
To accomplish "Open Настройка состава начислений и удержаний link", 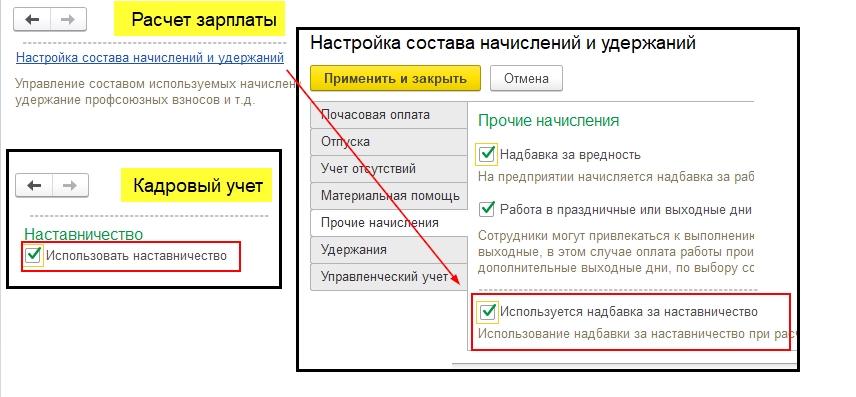I will 150,57.
